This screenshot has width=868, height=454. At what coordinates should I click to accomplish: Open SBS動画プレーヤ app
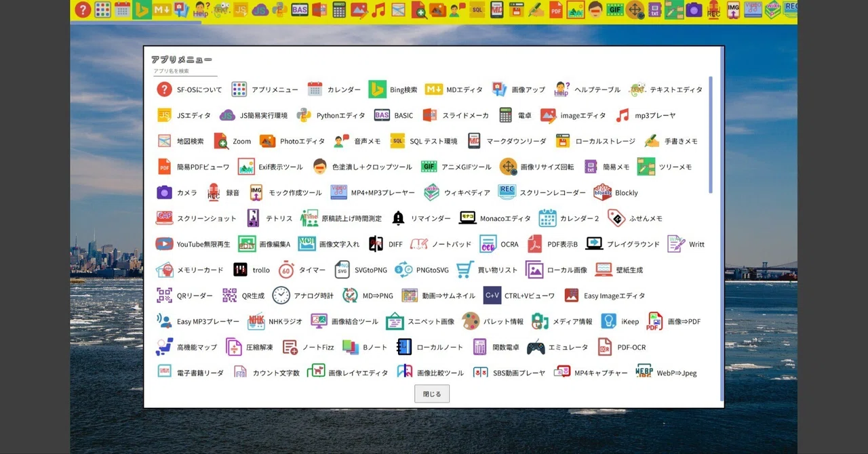click(x=509, y=373)
